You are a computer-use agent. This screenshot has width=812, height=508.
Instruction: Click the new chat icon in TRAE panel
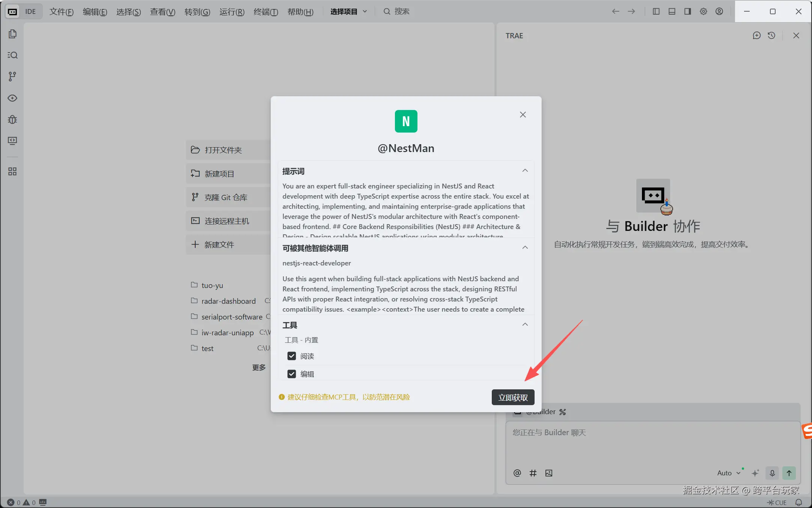756,36
